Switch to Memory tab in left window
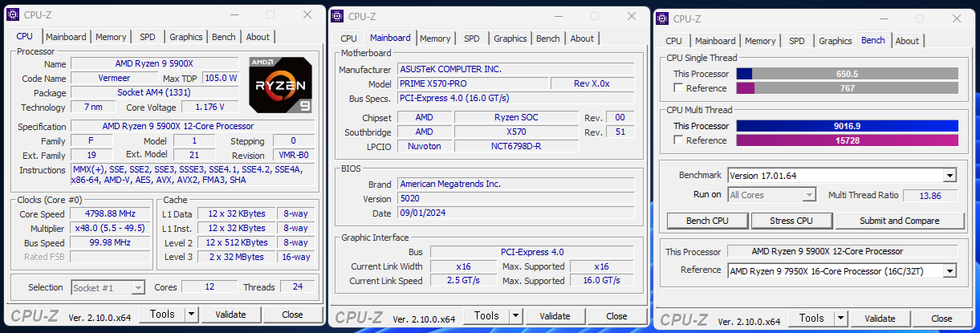 pos(111,37)
